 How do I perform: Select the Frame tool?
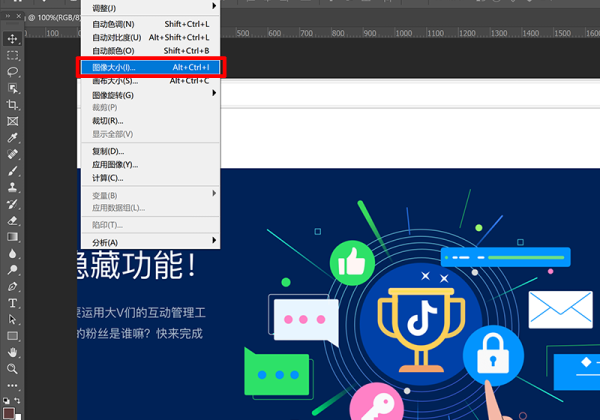[12, 121]
